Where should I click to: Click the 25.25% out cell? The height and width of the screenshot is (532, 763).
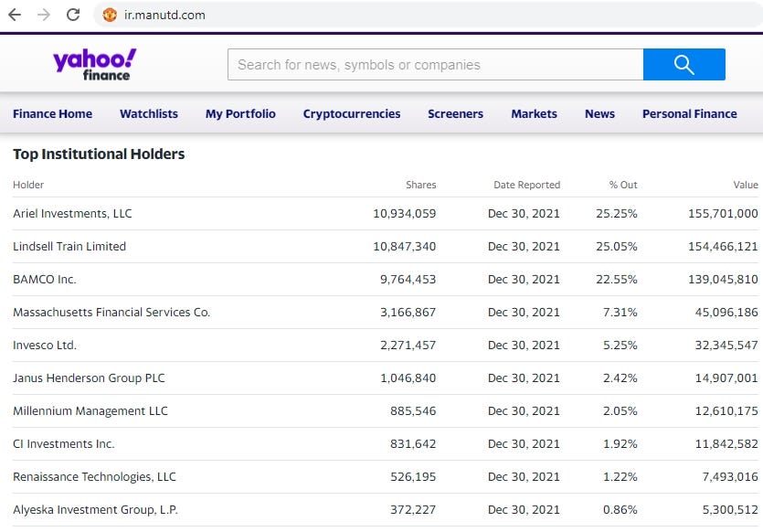pyautogui.click(x=617, y=214)
